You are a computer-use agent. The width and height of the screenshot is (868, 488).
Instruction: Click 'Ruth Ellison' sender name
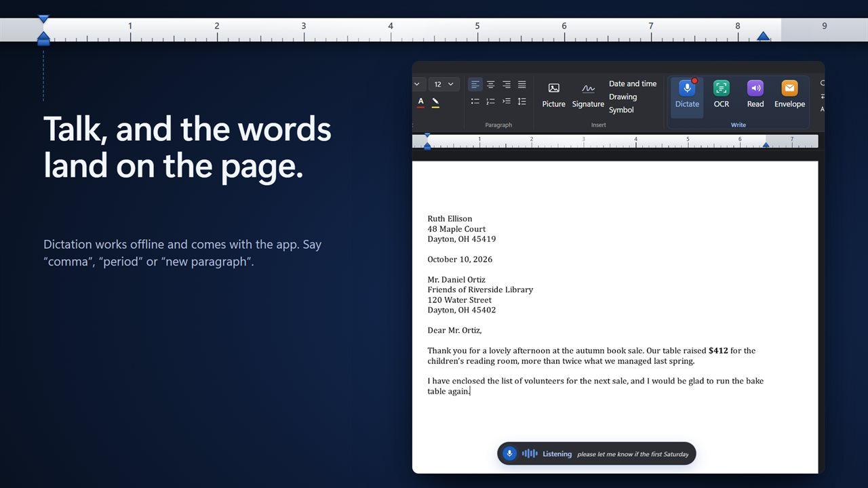(450, 218)
